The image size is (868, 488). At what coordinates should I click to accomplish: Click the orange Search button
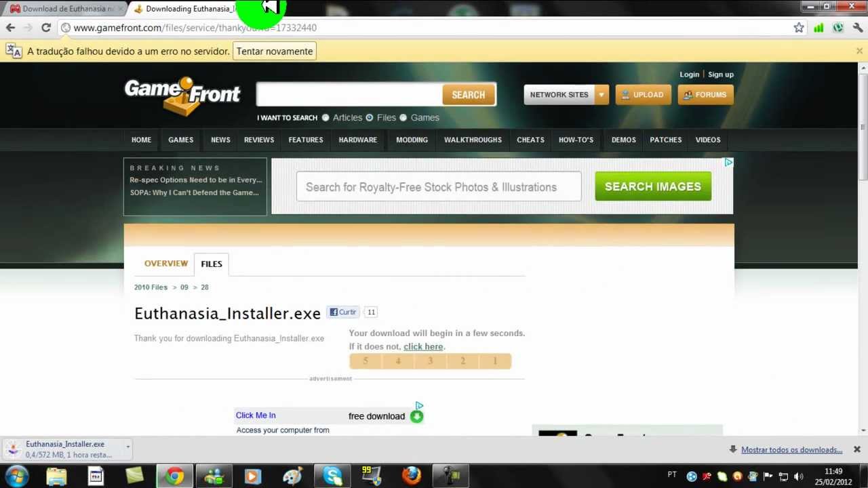click(469, 95)
